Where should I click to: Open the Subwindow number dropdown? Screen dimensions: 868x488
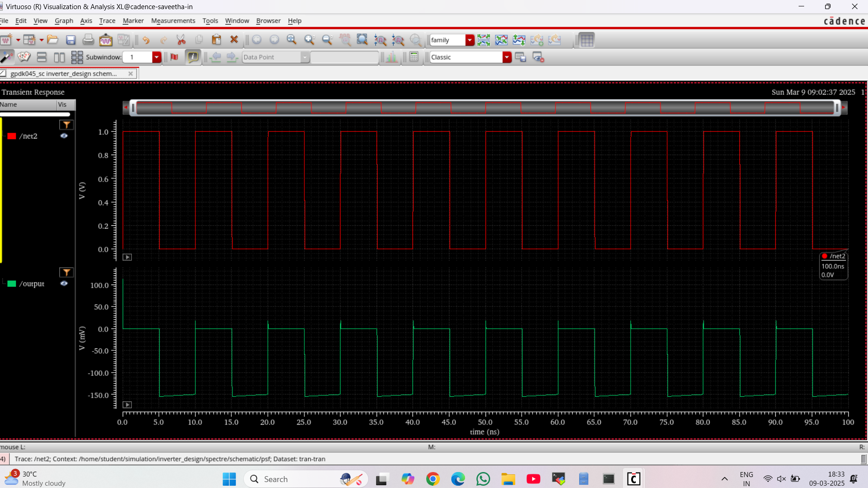coord(157,57)
